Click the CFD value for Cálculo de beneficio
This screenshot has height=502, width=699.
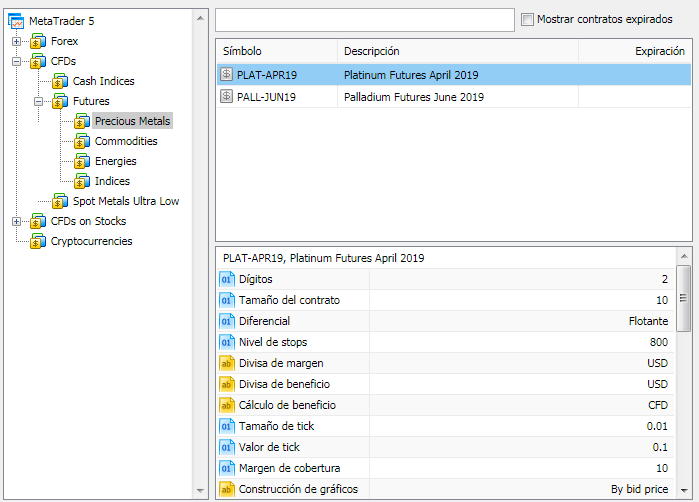658,405
